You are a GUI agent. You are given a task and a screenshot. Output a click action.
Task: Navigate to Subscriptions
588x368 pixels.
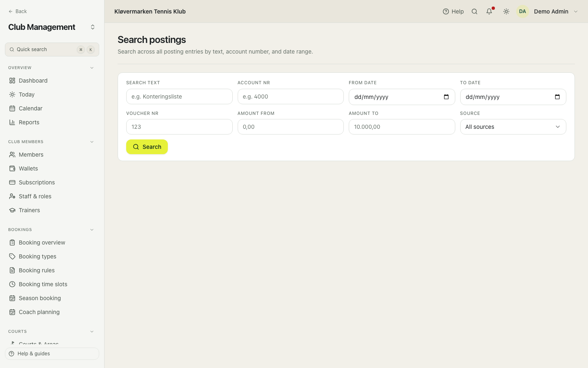pyautogui.click(x=52, y=182)
